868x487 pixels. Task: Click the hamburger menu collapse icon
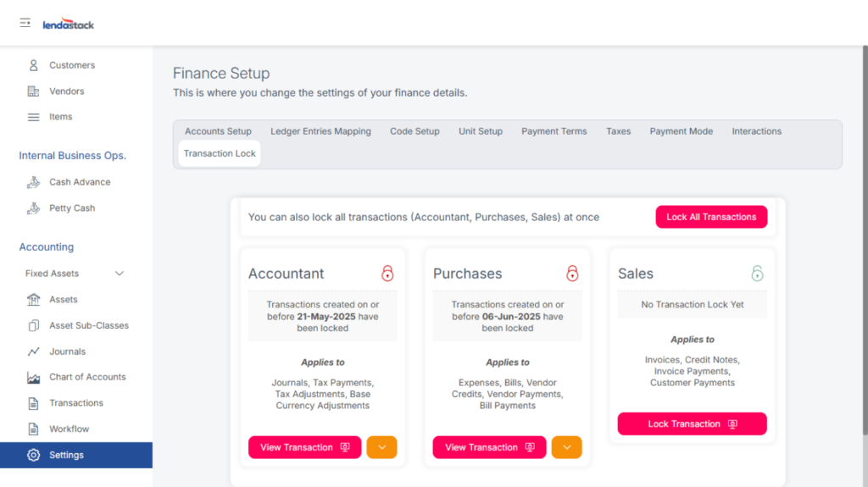click(x=25, y=23)
